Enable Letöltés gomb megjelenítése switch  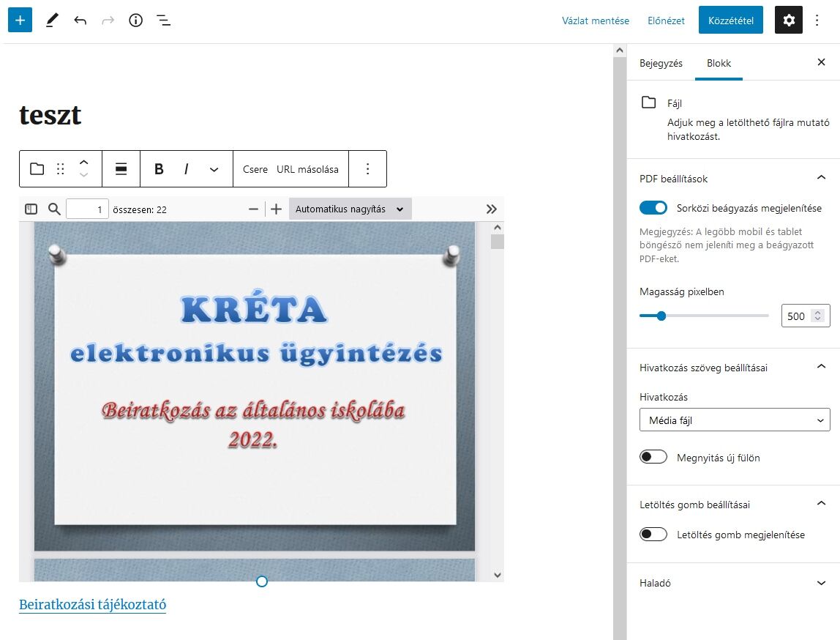[x=653, y=534]
